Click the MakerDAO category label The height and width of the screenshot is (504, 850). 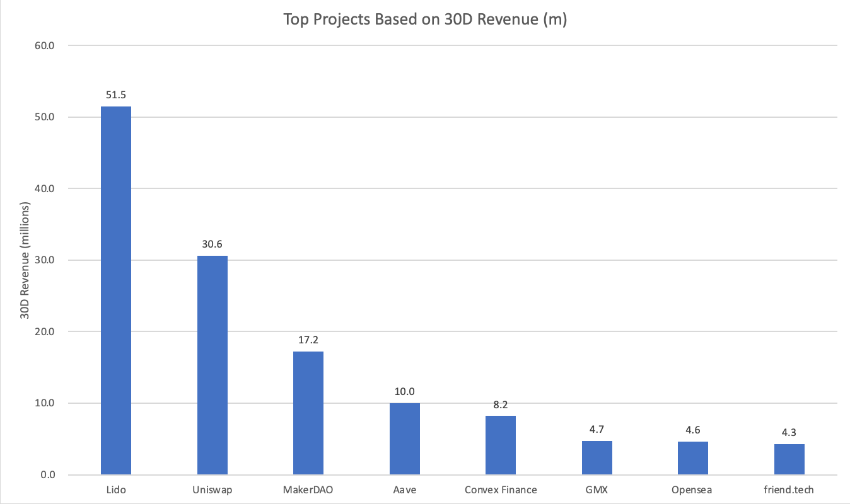point(308,490)
